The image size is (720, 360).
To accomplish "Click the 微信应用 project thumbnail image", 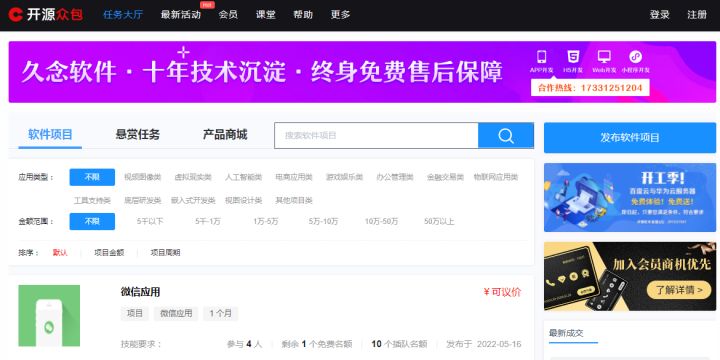I will click(49, 315).
